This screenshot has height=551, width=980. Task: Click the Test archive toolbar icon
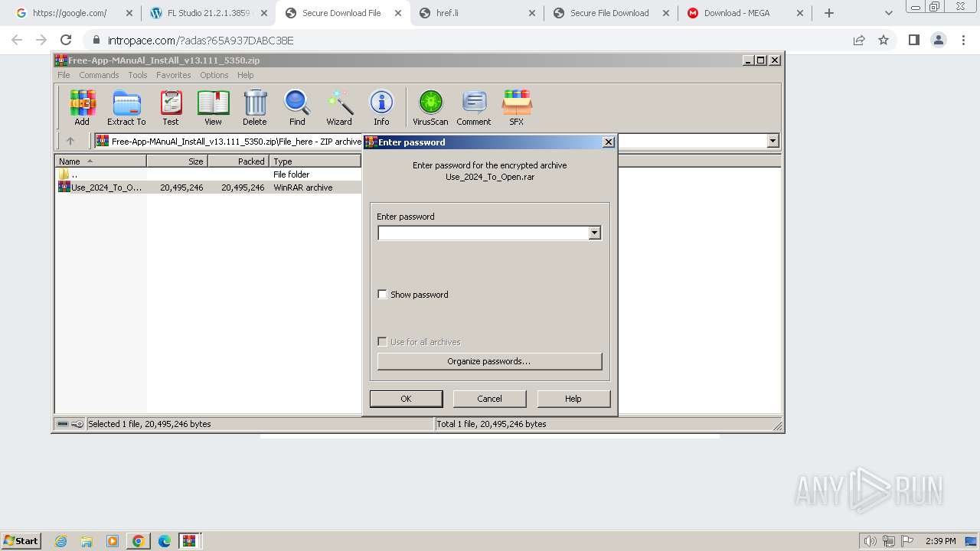click(x=171, y=107)
